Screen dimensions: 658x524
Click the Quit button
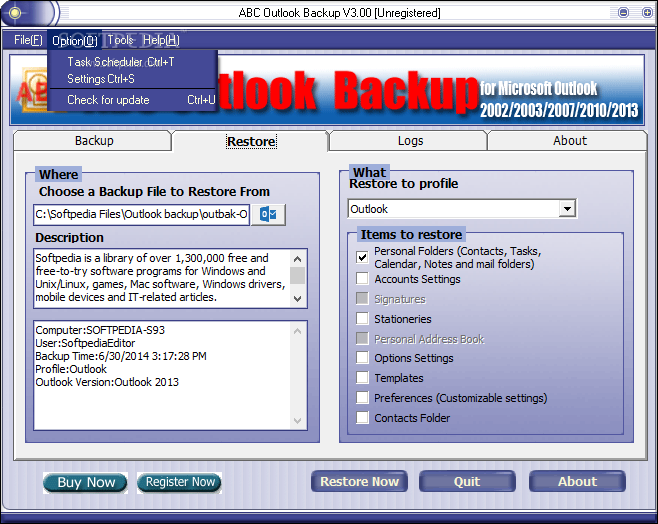[467, 481]
